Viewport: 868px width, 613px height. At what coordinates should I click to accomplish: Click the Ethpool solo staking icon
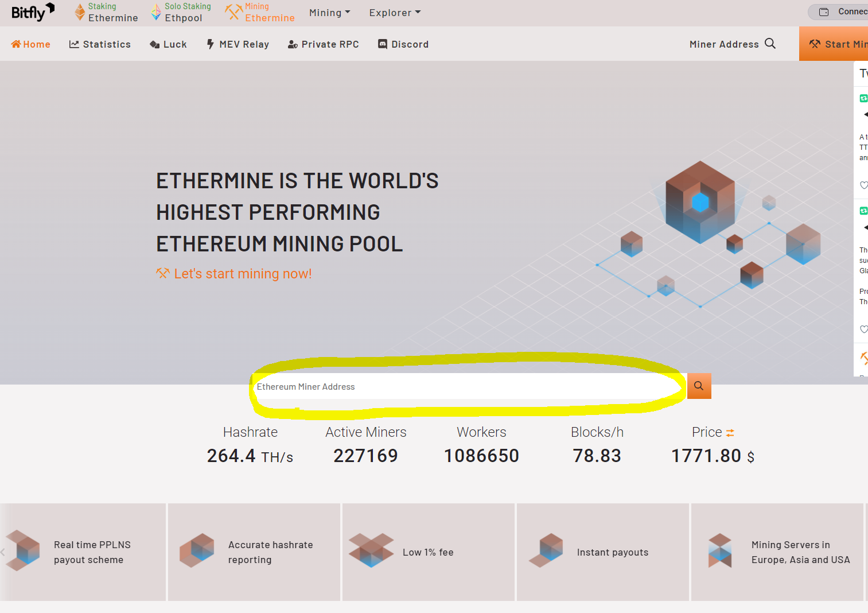(x=155, y=12)
